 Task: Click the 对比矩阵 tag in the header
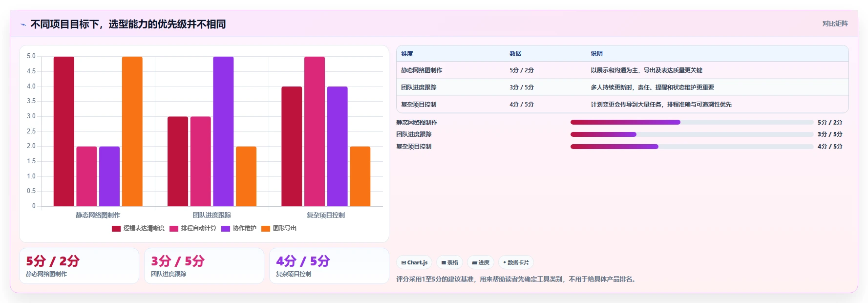pyautogui.click(x=835, y=23)
